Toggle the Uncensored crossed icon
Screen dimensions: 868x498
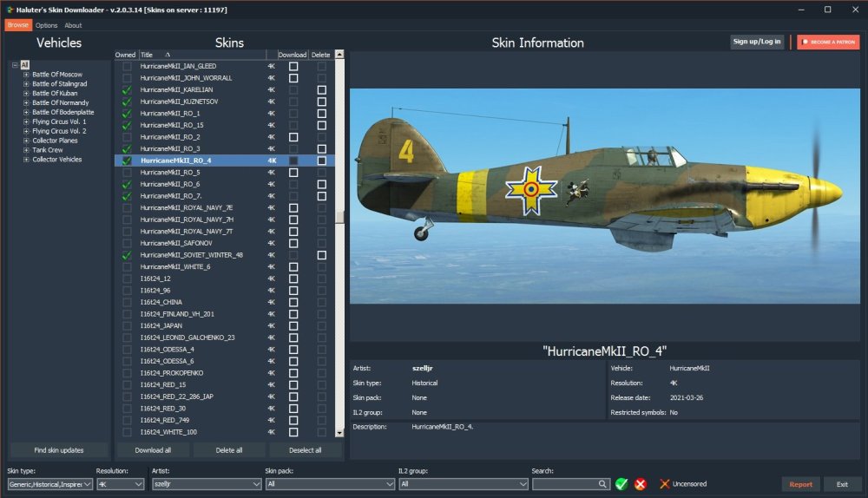click(665, 484)
